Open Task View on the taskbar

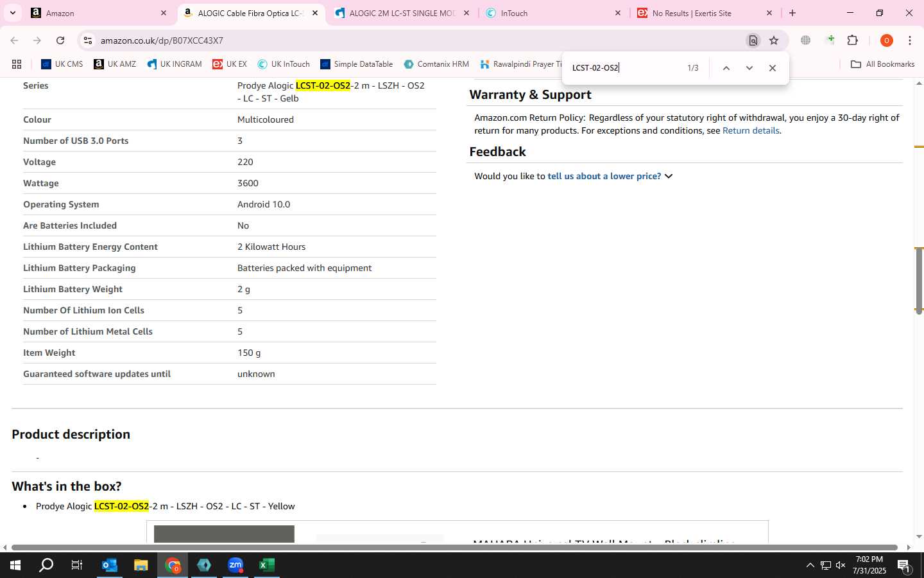pos(77,565)
